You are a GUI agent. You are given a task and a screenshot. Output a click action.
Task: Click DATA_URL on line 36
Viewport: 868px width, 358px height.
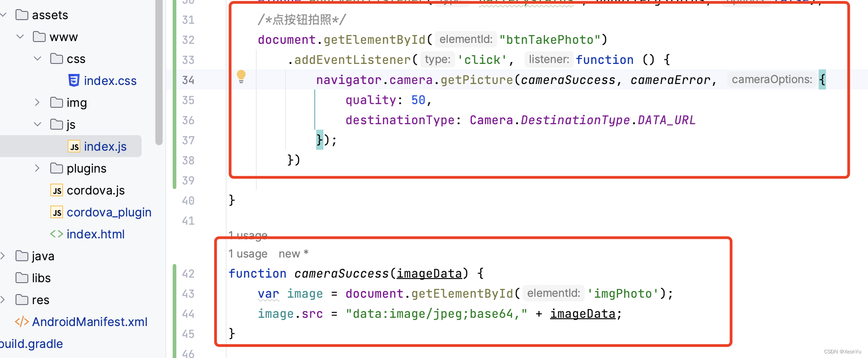click(x=667, y=120)
